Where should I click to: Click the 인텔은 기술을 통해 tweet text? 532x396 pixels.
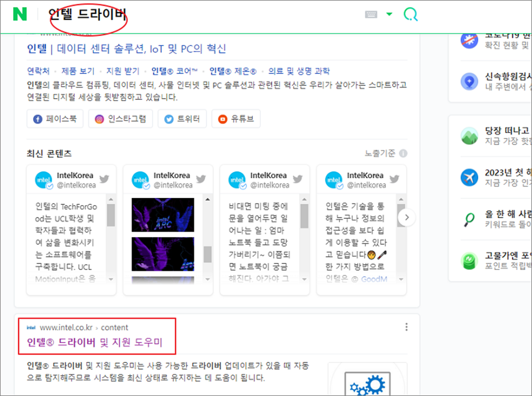[357, 242]
